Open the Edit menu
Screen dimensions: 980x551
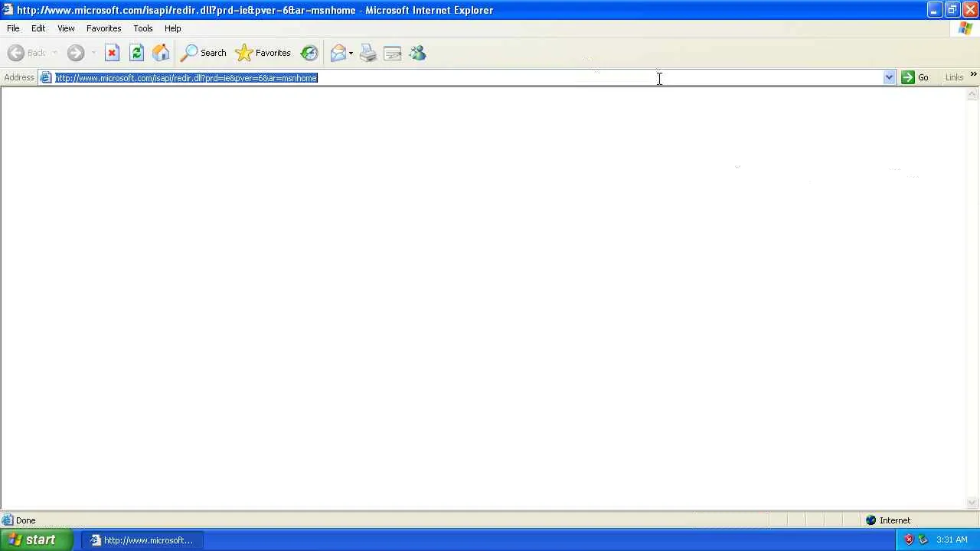(x=38, y=28)
